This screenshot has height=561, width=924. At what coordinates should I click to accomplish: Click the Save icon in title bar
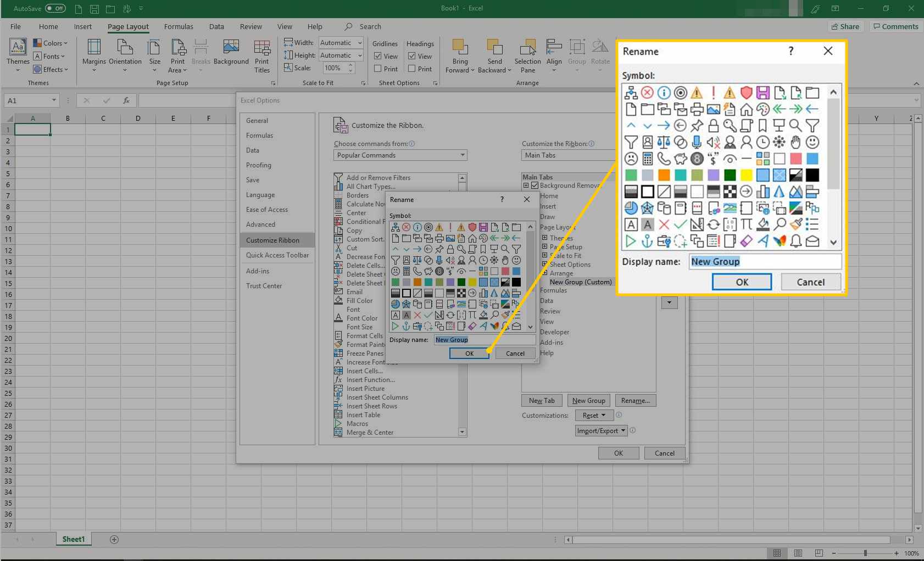tap(94, 9)
